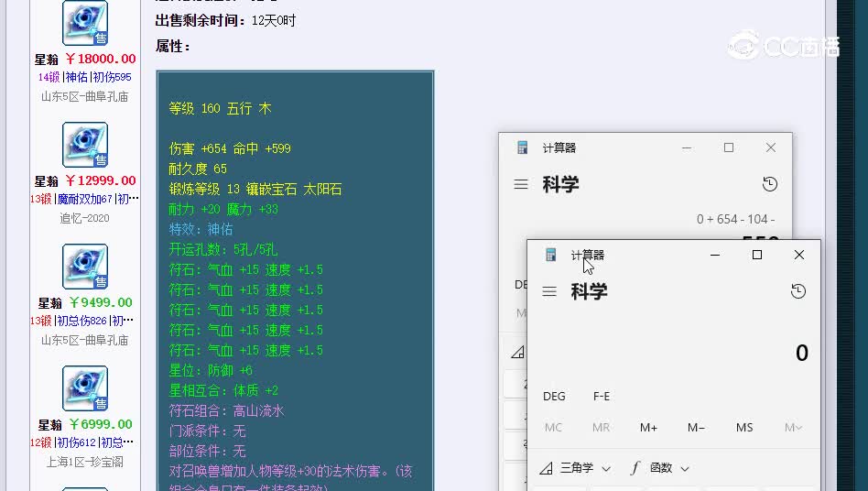Click the ￥12999.00 price text
Viewport: 868px width, 491px height.
coord(100,180)
